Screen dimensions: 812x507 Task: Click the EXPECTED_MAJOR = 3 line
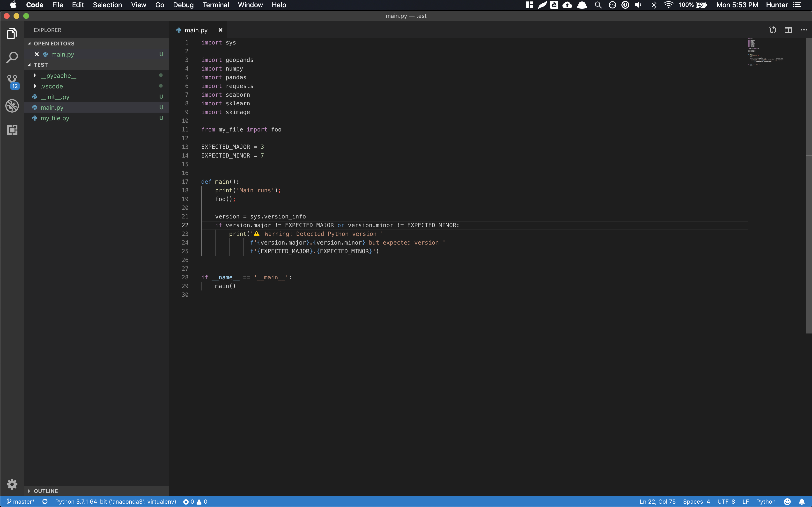[233, 147]
